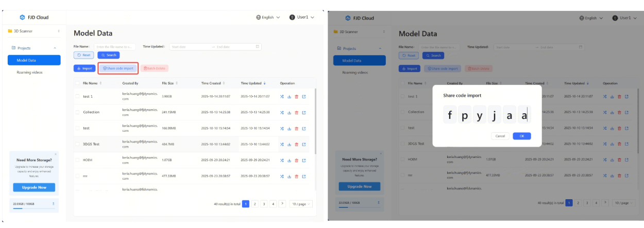644x228 pixels.
Task: Click the trash icon for 'rrr' row in left undimmed table
Action: (296, 176)
